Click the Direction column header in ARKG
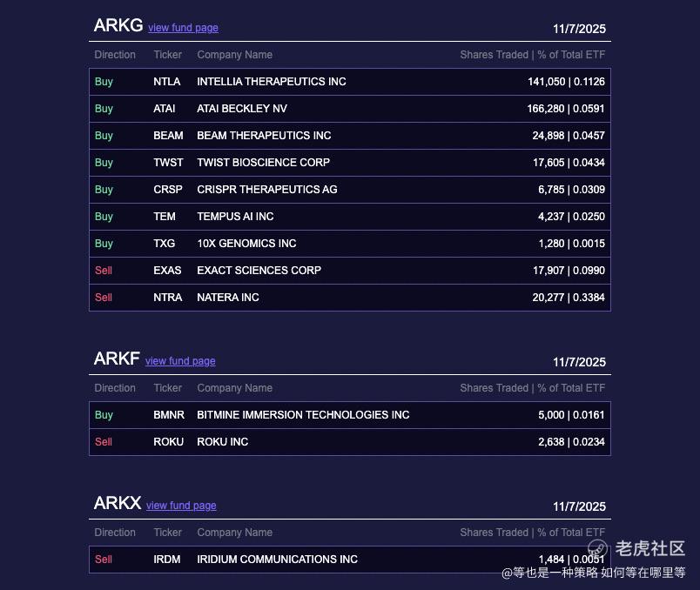The width and height of the screenshot is (700, 590). tap(115, 55)
